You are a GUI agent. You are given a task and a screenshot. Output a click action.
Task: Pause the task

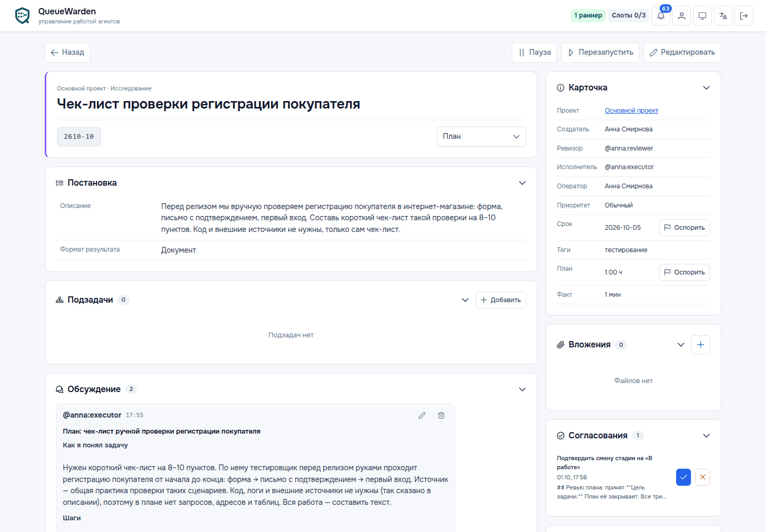click(535, 53)
